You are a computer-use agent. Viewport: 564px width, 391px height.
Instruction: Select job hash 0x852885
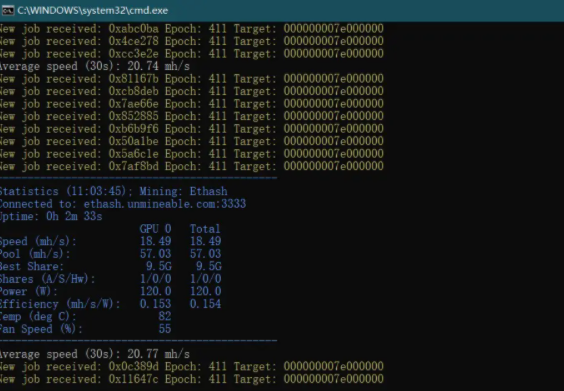coord(133,117)
